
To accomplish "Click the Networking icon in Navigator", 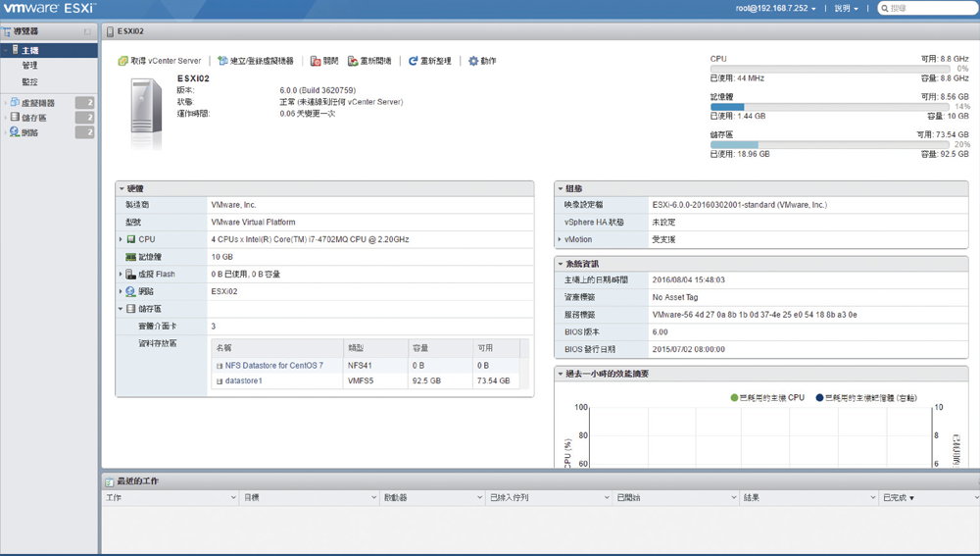I will click(x=15, y=132).
